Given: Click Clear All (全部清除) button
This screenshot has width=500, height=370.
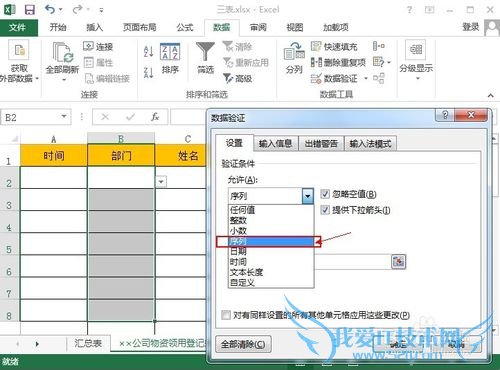Looking at the screenshot, I should coord(243,344).
